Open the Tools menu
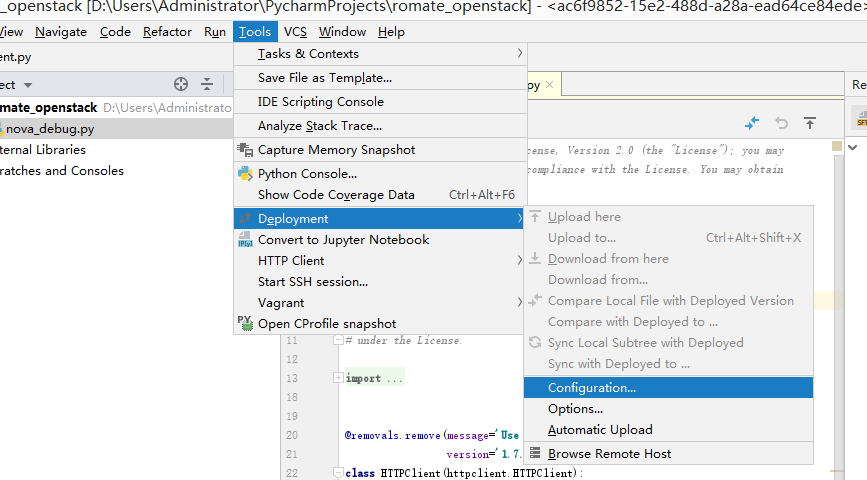Image resolution: width=867 pixels, height=480 pixels. [255, 32]
